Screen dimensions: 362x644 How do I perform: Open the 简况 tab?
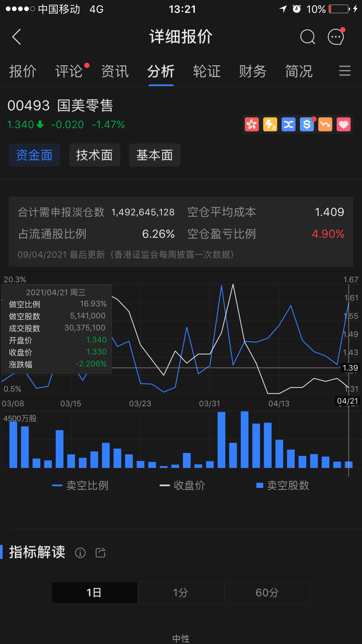point(299,71)
